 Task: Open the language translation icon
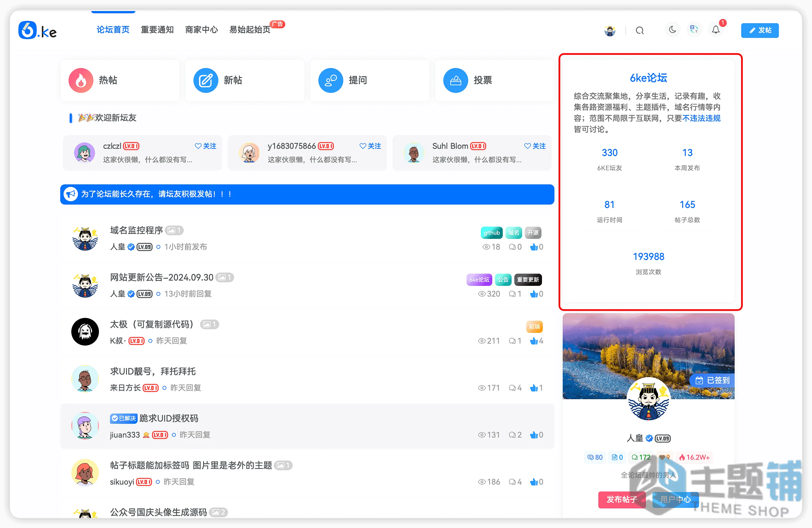pos(694,30)
